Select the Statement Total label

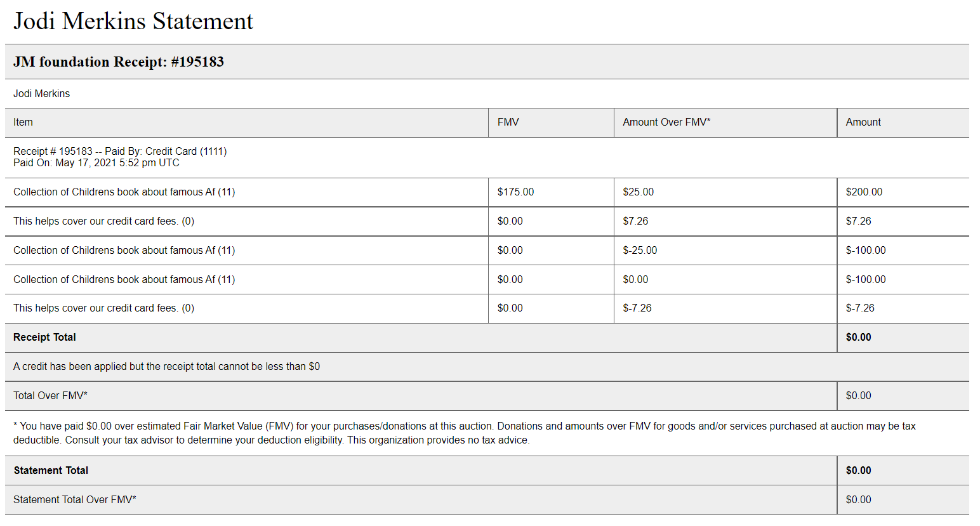point(51,470)
